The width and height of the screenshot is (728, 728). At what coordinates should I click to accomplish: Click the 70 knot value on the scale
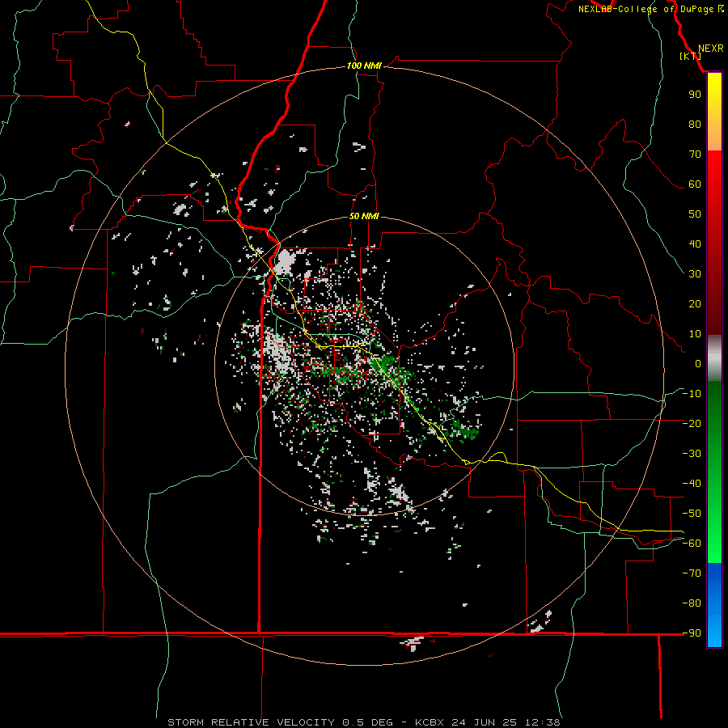tap(695, 154)
